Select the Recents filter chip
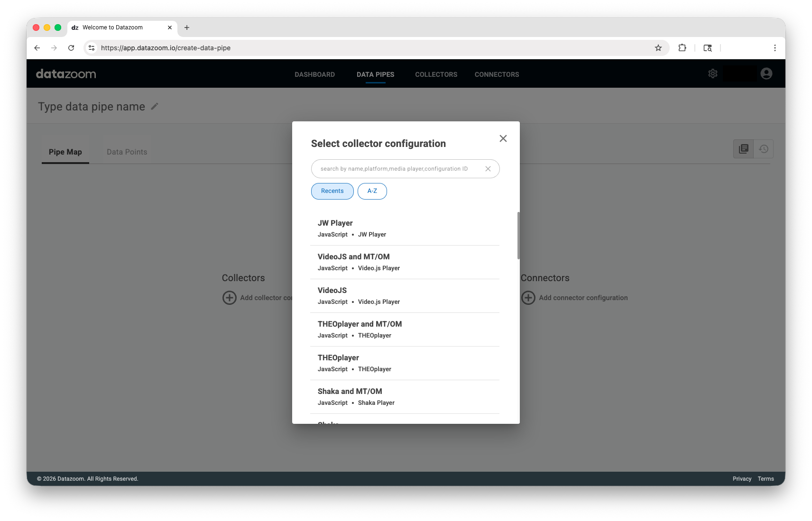Viewport: 812px width, 521px height. click(x=332, y=191)
